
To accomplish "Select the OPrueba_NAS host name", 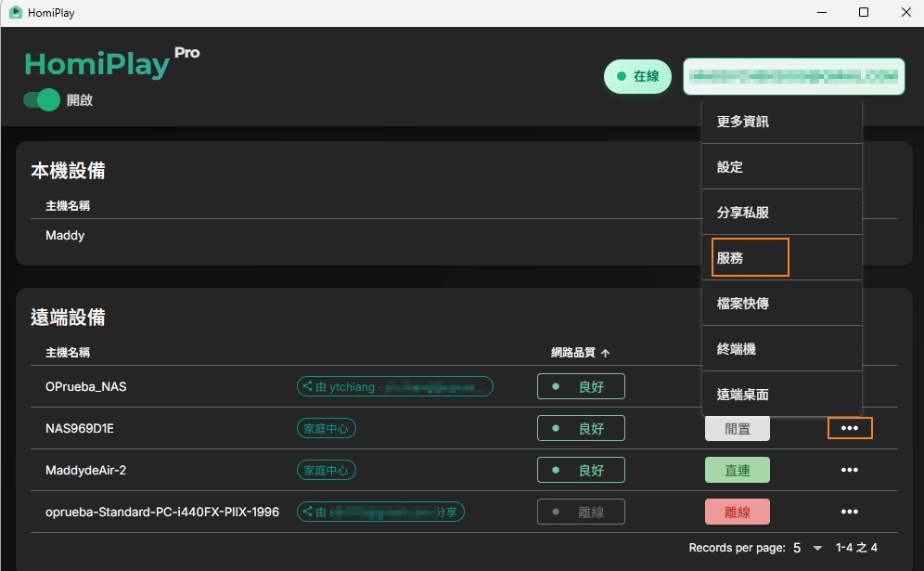I will click(86, 386).
